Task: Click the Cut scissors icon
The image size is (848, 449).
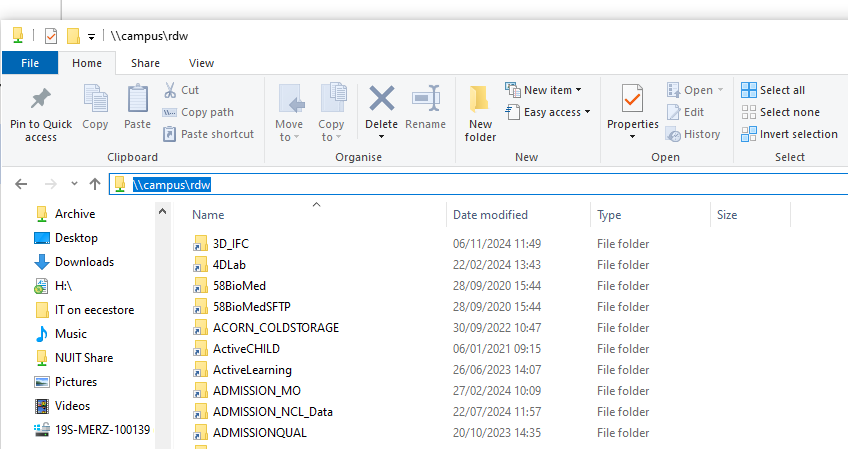Action: (x=170, y=90)
